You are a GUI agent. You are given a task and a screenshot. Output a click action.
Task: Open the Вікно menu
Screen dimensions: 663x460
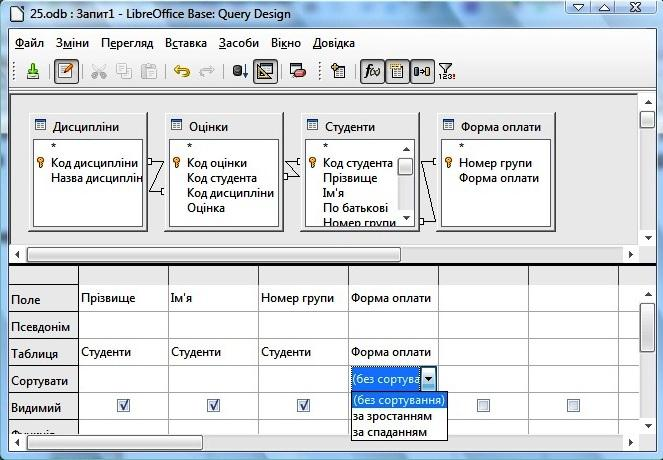point(286,43)
